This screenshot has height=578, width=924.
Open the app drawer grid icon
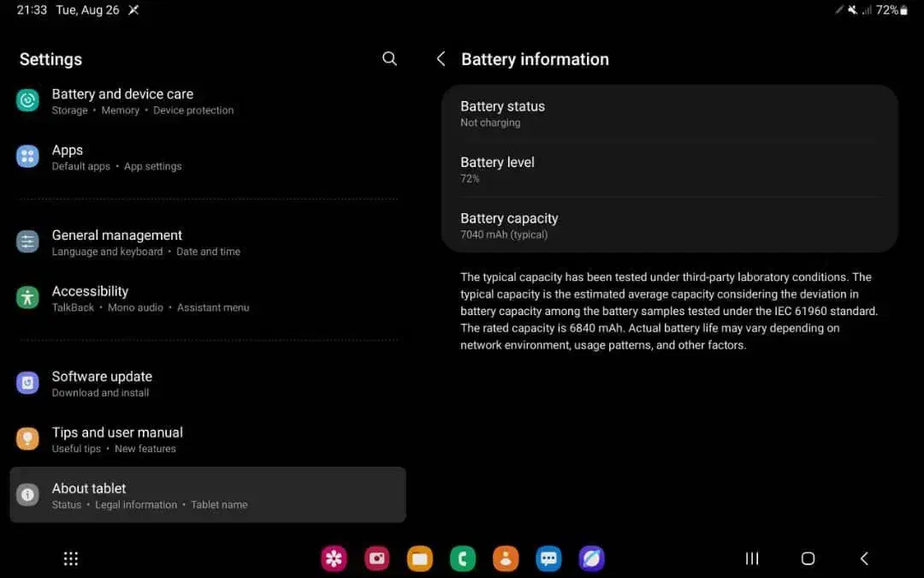point(71,558)
